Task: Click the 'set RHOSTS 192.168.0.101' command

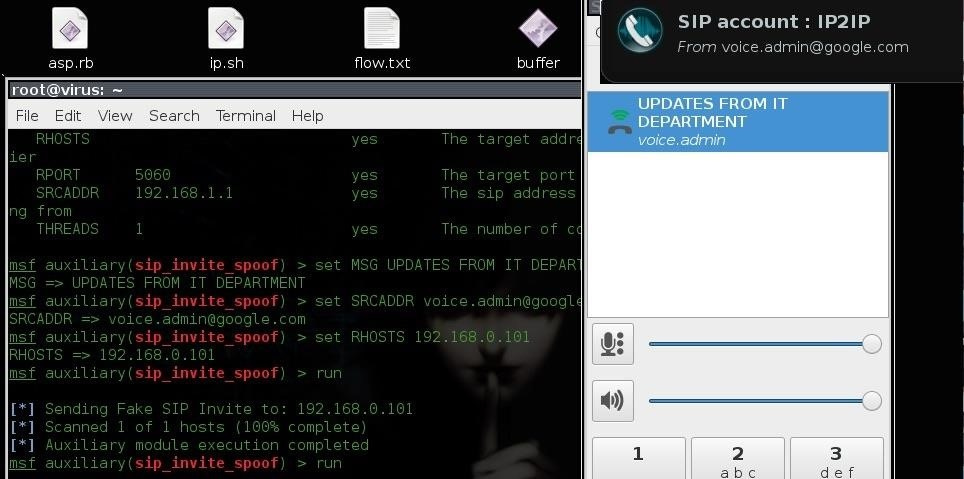Action: (422, 337)
